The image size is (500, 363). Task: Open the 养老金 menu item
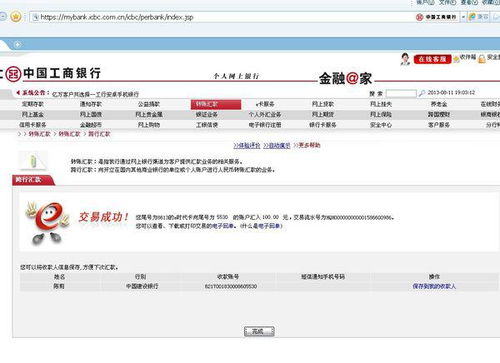439,104
